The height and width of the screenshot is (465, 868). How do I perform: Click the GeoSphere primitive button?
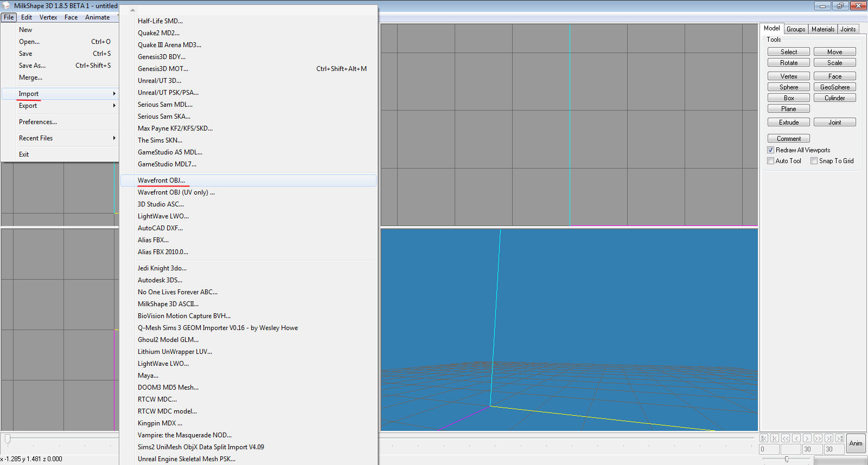pos(835,87)
